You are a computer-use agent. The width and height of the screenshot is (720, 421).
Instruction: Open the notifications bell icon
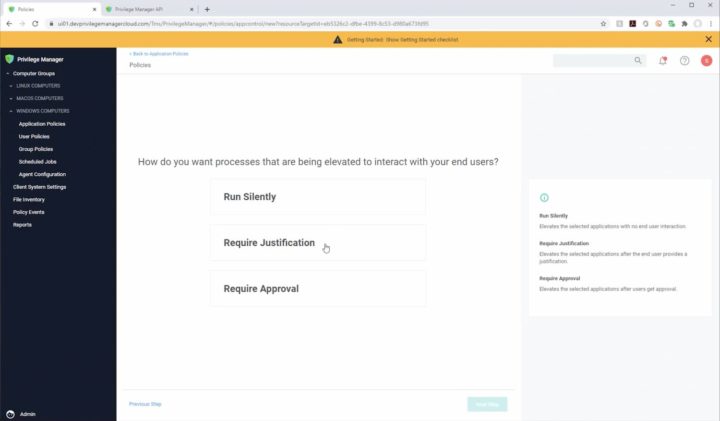point(663,61)
